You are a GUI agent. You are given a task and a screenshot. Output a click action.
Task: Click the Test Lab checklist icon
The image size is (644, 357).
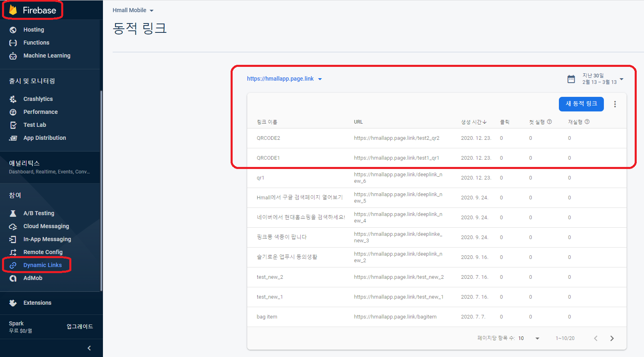(x=13, y=125)
